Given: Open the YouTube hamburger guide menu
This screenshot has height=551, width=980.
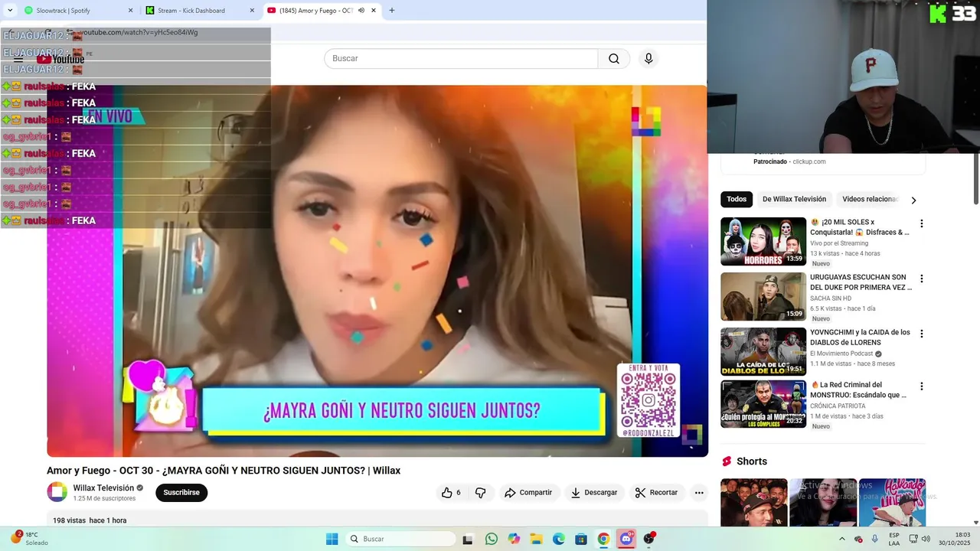Looking at the screenshot, I should click(18, 59).
